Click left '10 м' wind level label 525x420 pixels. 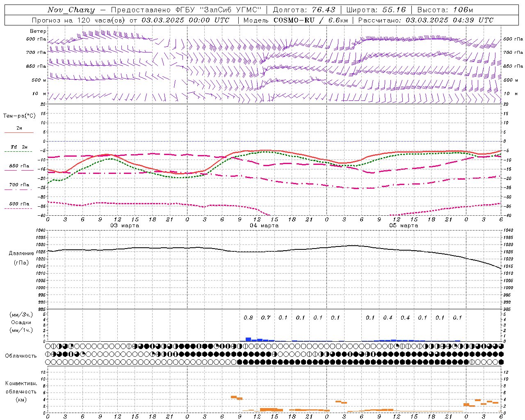[x=39, y=94]
